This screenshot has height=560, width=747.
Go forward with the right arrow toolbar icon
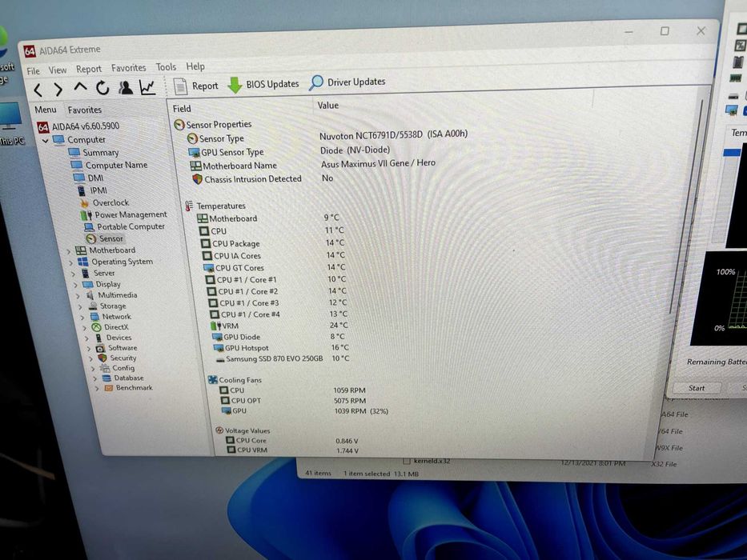(58, 89)
